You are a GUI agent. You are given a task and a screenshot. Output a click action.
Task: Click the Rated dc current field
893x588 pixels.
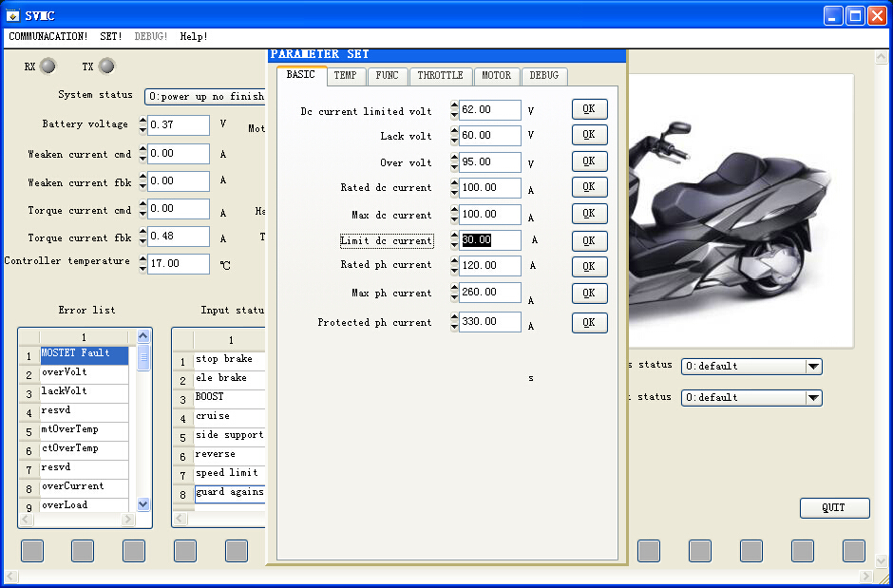(490, 188)
